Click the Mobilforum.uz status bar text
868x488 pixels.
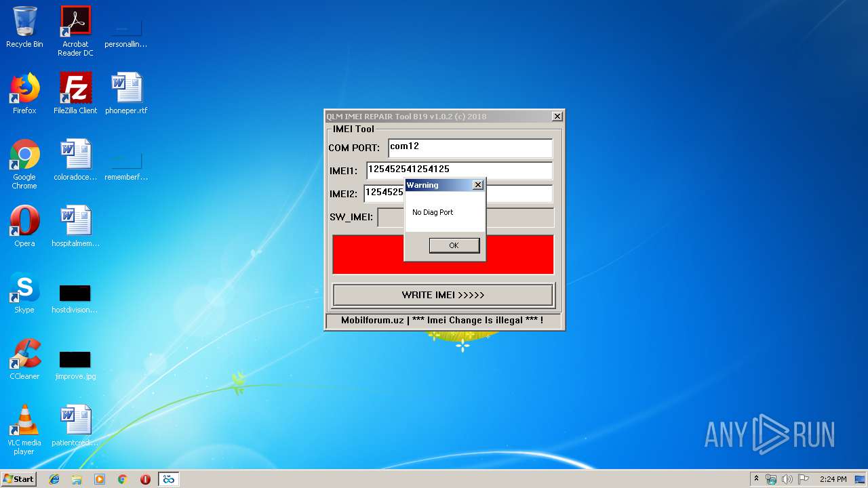click(x=442, y=320)
